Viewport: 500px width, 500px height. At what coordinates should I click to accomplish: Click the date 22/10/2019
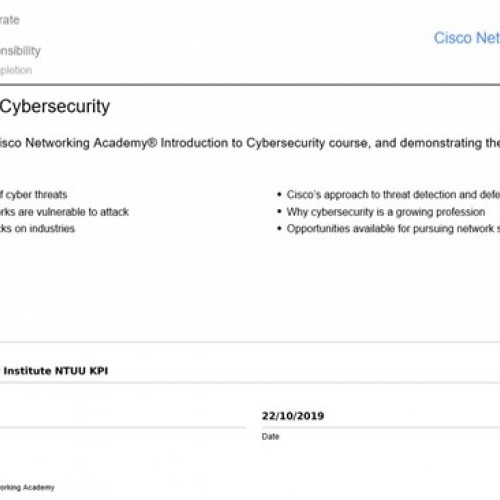point(293,416)
